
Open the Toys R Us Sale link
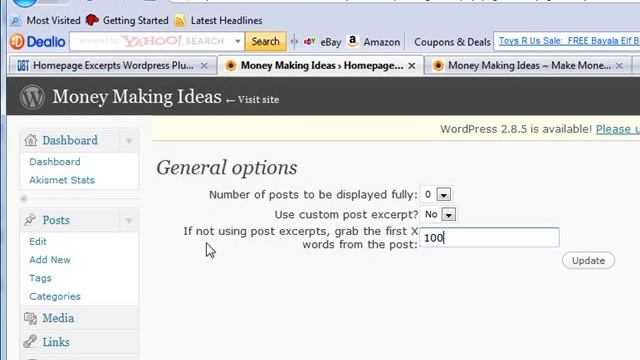point(569,41)
